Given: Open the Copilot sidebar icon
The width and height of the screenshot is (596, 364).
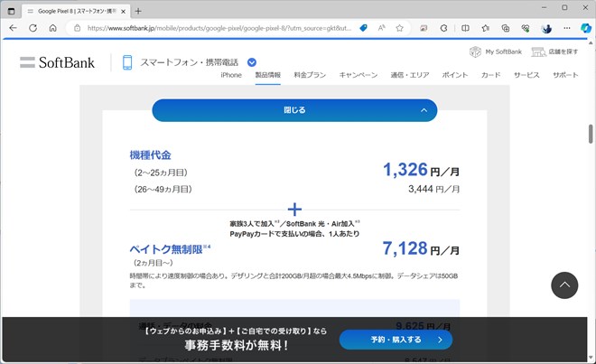Looking at the screenshot, I should click(x=586, y=28).
